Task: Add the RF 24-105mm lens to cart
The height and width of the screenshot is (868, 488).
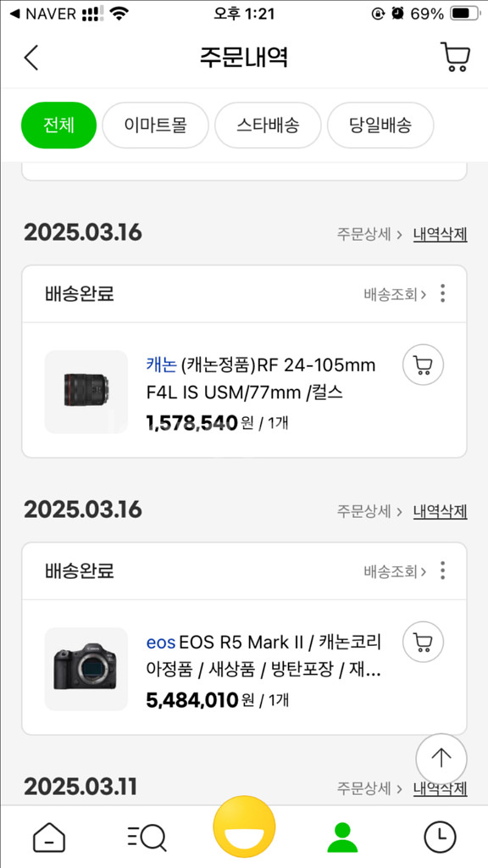Action: click(x=424, y=364)
